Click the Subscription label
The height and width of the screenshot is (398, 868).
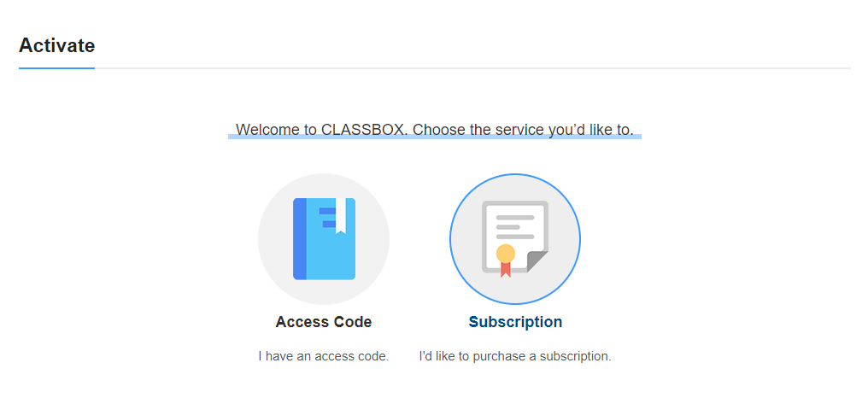tap(515, 322)
